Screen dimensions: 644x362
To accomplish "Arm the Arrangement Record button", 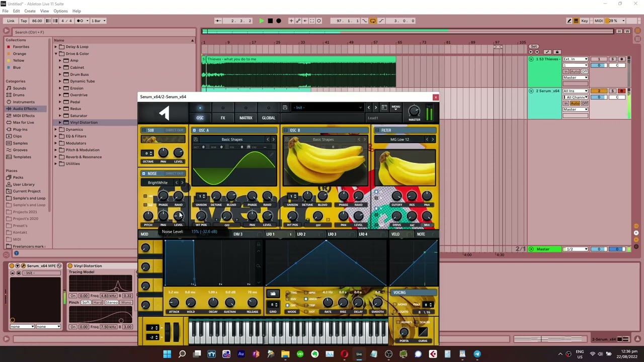I will [279, 21].
